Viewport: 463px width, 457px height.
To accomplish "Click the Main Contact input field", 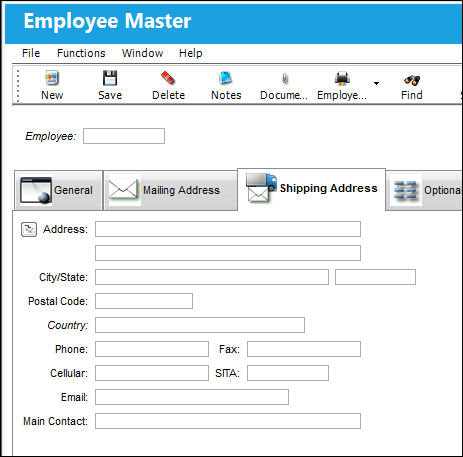I will [228, 421].
